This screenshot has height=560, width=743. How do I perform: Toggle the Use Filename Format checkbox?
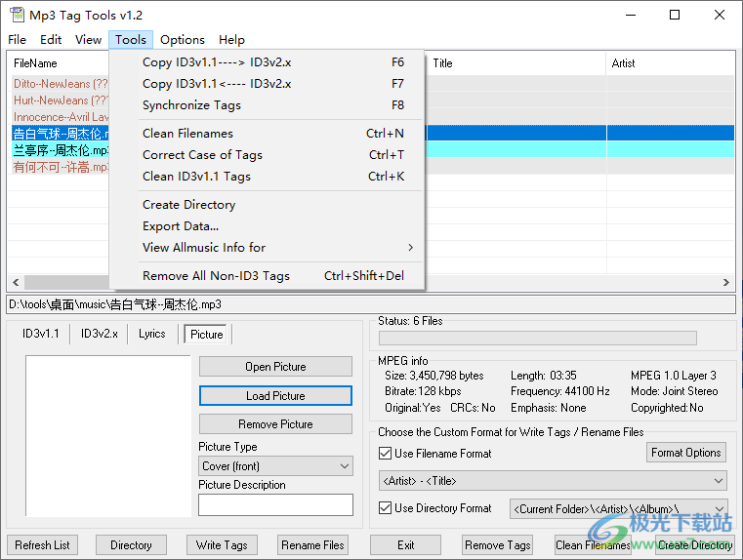[x=386, y=454]
